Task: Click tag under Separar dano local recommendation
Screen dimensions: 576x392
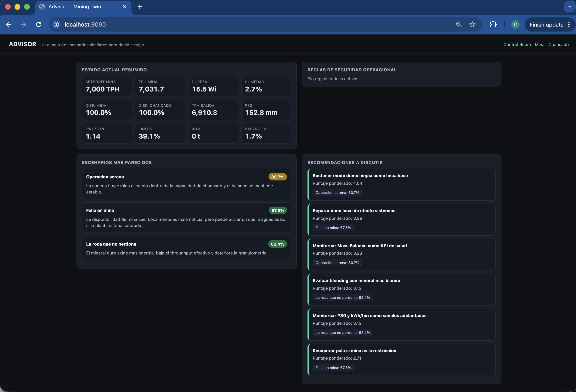Action: click(x=333, y=228)
